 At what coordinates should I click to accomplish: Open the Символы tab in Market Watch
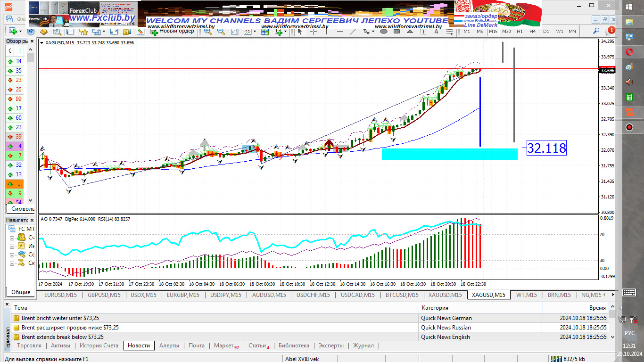22,209
